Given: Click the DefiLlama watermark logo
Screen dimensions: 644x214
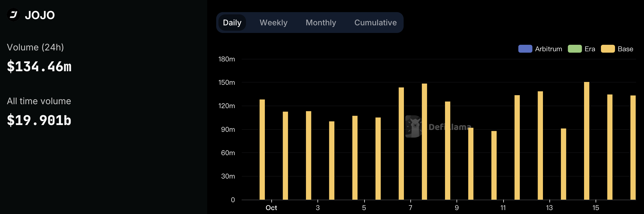Looking at the screenshot, I should tap(414, 127).
